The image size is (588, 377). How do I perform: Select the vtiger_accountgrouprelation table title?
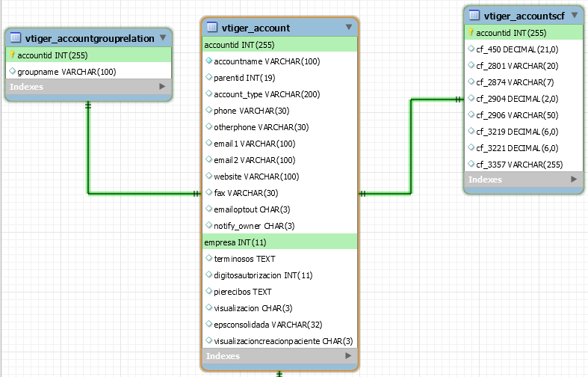[x=90, y=38]
